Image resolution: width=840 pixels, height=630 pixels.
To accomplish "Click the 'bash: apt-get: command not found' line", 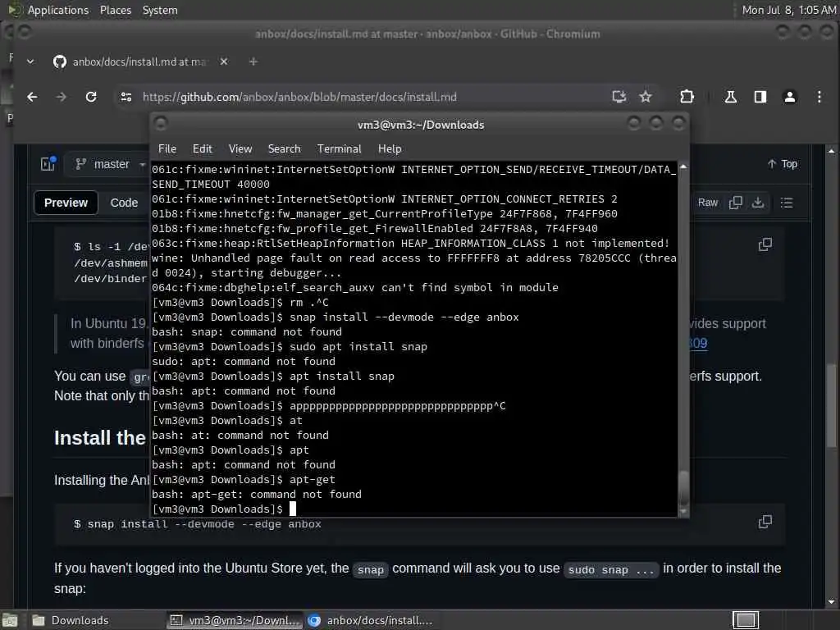I will [x=257, y=495].
